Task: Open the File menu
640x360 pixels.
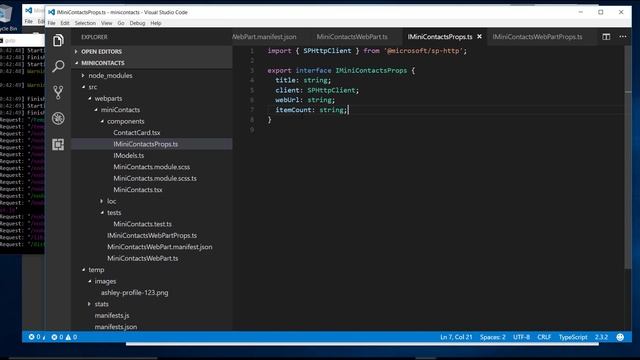Action: [x=51, y=23]
